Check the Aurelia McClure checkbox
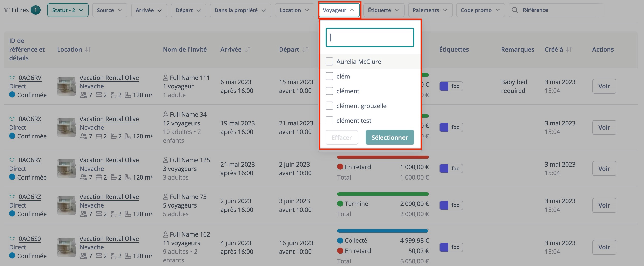 329,61
